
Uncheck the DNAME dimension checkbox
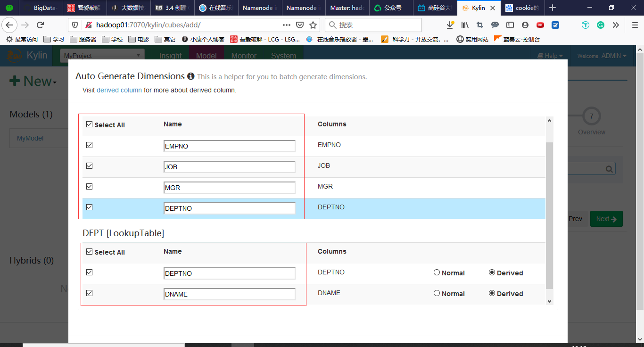[90, 293]
